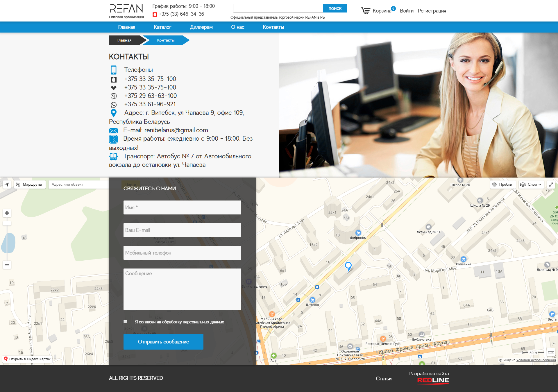Click the blue address pin icon
This screenshot has height=392, width=558.
[114, 113]
